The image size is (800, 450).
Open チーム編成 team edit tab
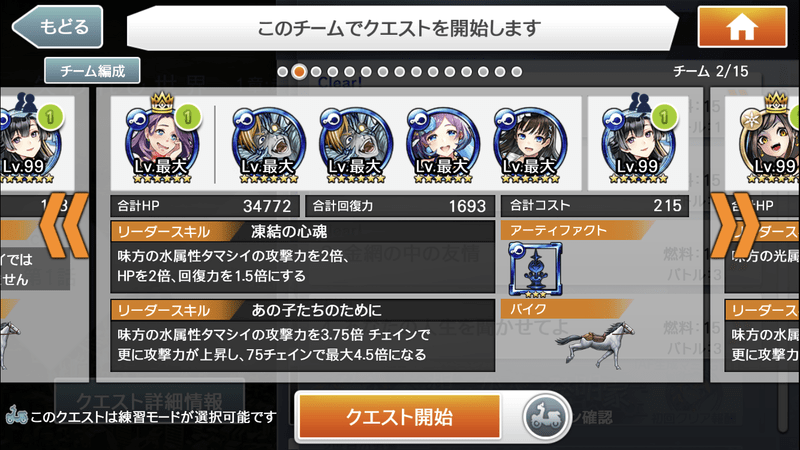92,70
